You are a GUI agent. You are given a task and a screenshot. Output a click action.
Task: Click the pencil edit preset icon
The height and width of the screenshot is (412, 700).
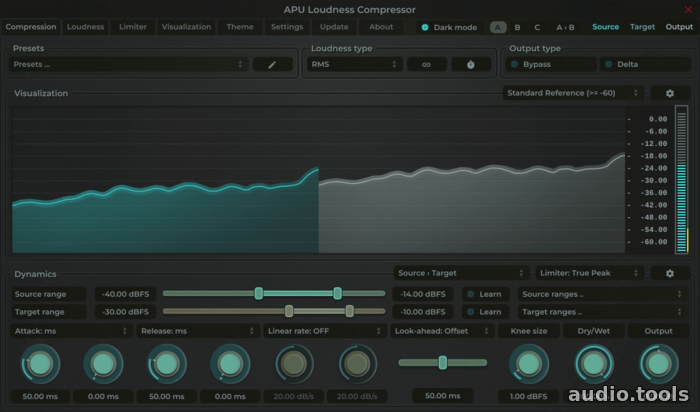(x=272, y=64)
